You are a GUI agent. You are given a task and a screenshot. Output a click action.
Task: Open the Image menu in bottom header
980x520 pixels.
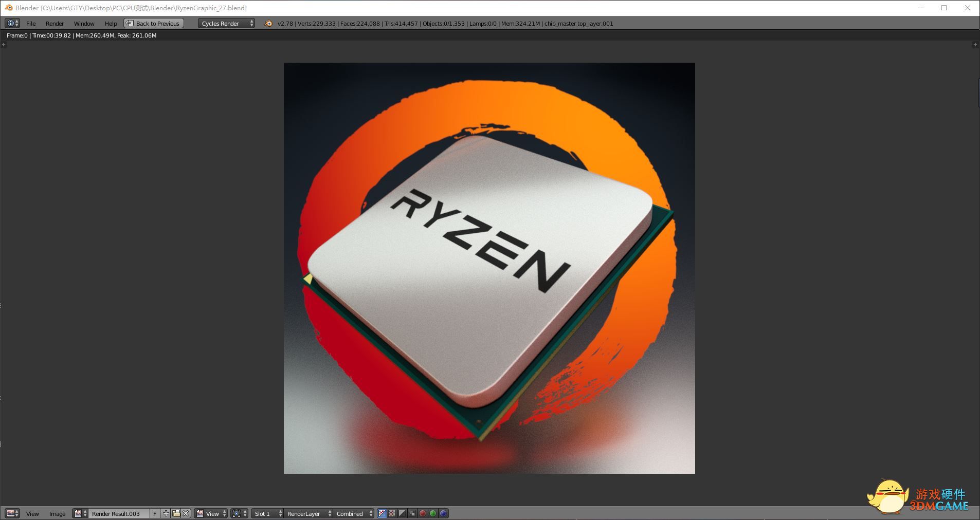[x=57, y=513]
